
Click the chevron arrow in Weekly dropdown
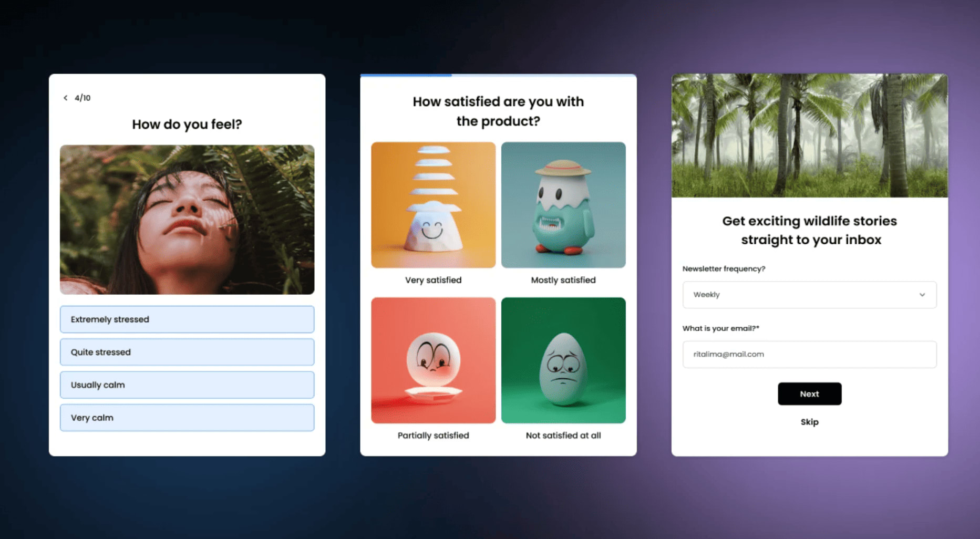pos(922,295)
